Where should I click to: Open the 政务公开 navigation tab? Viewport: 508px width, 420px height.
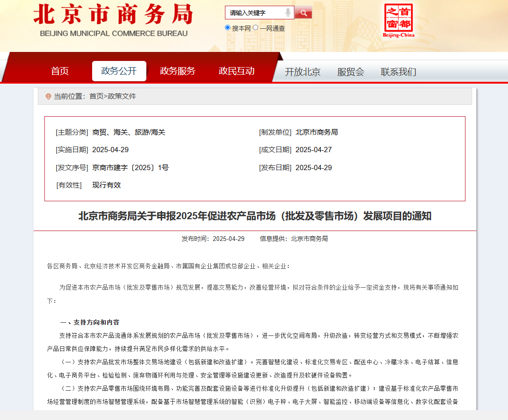(119, 71)
